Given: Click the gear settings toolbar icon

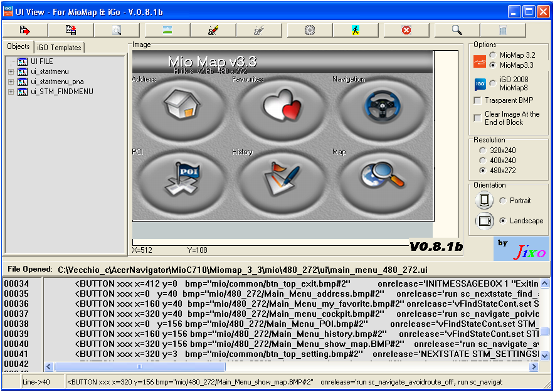Looking at the screenshot, I should 310,30.
